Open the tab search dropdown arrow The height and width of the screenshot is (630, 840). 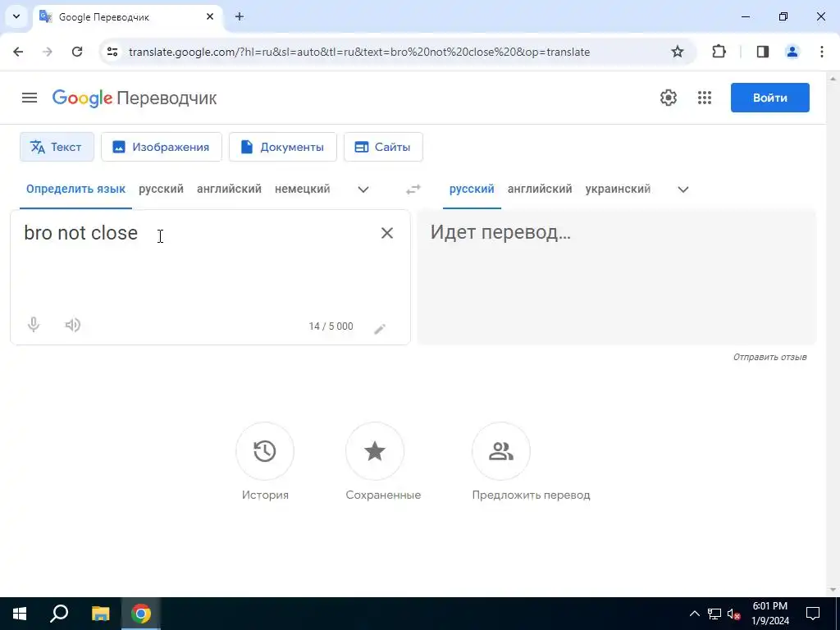click(16, 16)
